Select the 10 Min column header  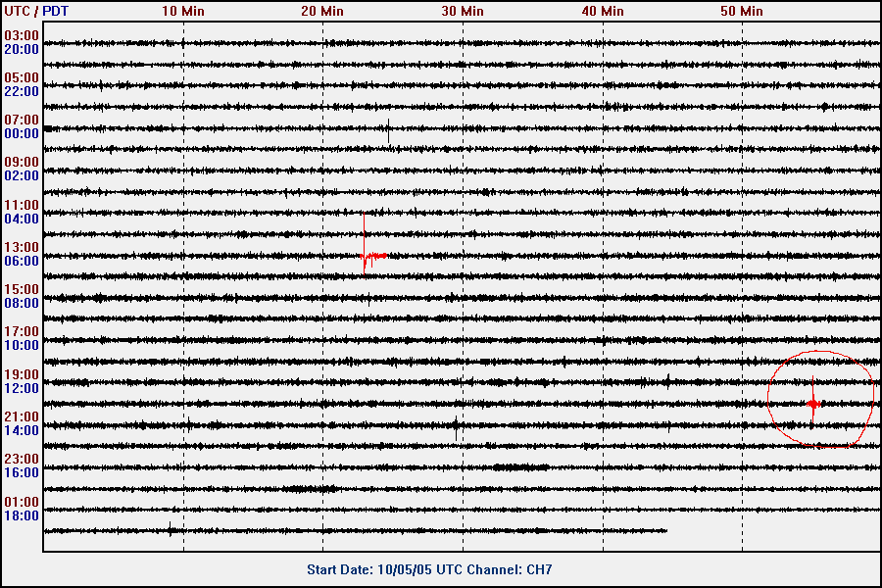(x=183, y=11)
